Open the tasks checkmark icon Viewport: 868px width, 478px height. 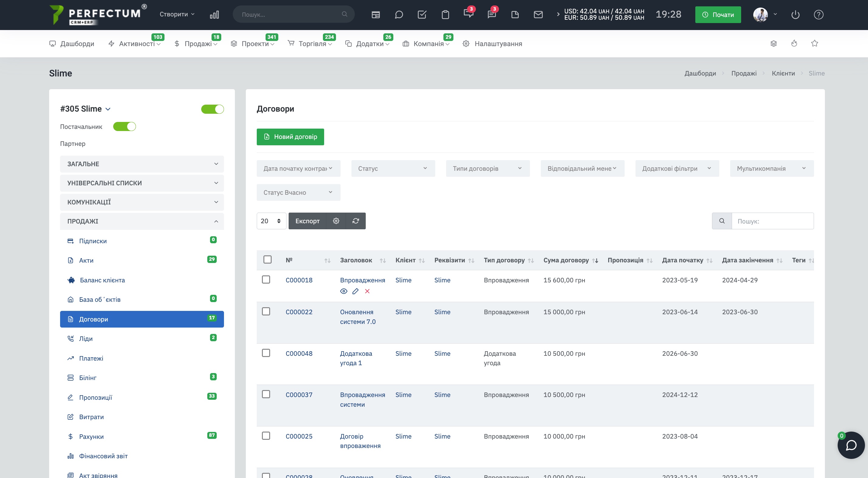click(422, 15)
